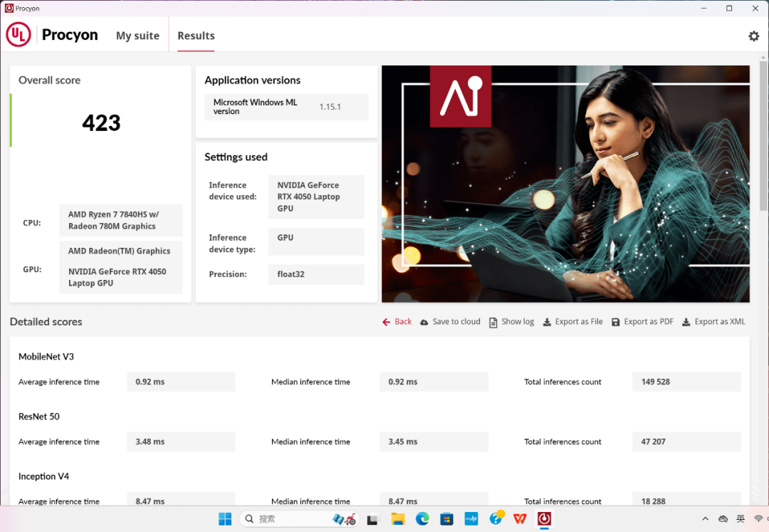
Task: Open Microsoft Edge from the taskbar
Action: [422, 519]
